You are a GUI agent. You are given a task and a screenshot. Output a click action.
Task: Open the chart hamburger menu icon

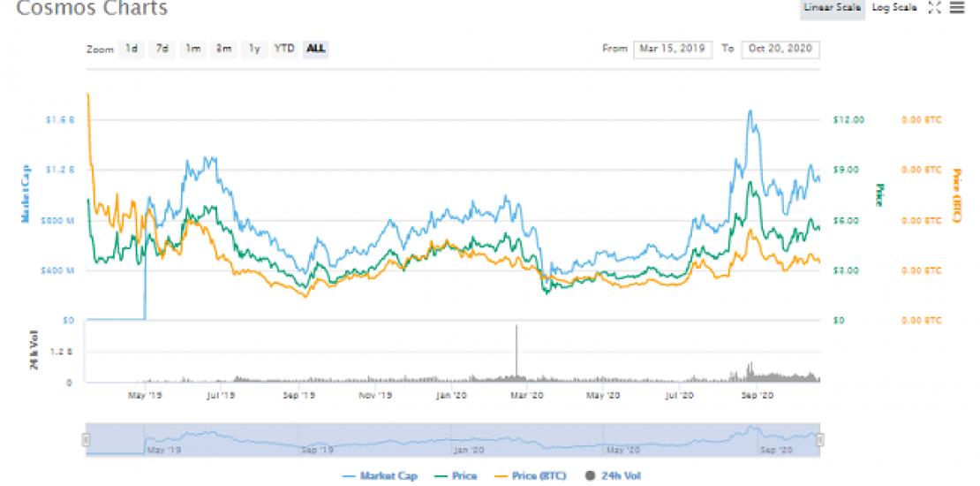click(957, 8)
